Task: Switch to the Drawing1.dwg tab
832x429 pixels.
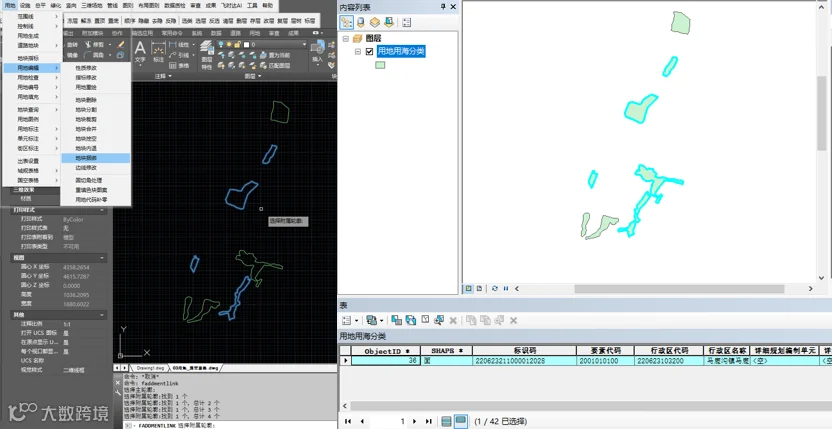Action: click(151, 367)
